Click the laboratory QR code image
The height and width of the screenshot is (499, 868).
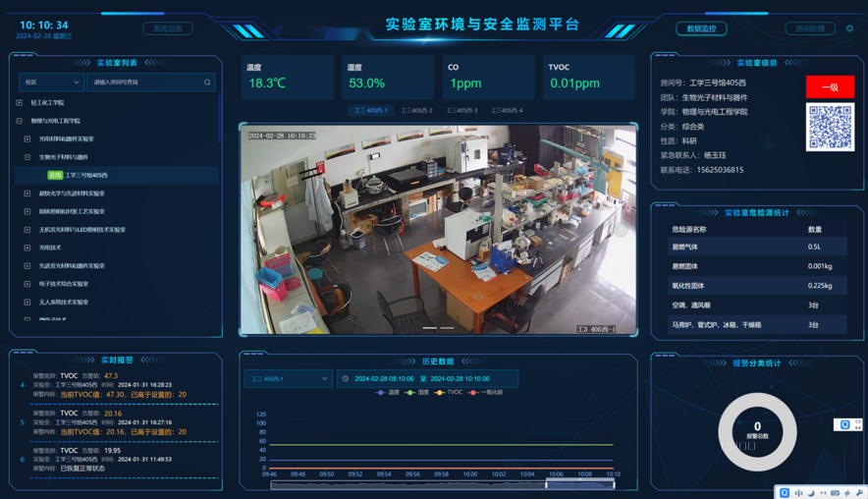coord(830,128)
